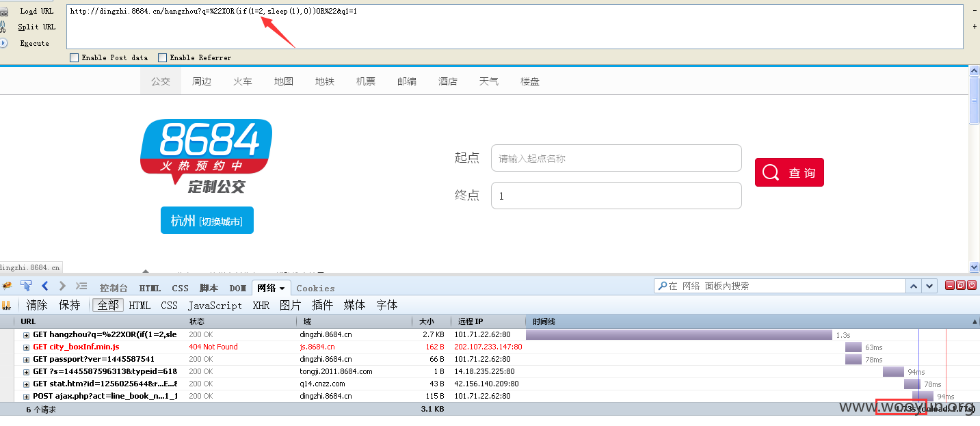This screenshot has width=980, height=426.
Task: Expand the GET ?s=1445587596313 request row
Action: click(x=27, y=372)
